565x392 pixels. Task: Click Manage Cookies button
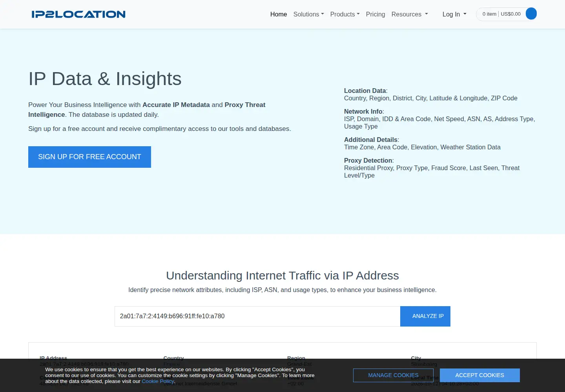coord(393,375)
